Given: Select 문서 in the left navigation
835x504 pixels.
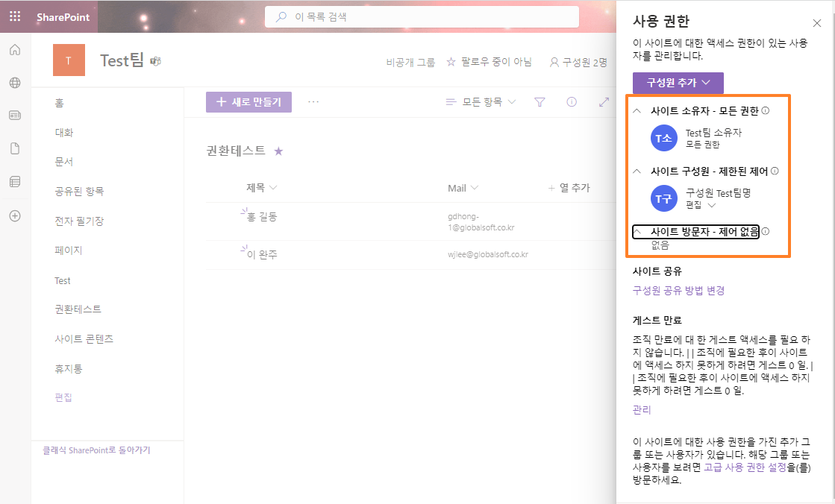Looking at the screenshot, I should tap(64, 162).
